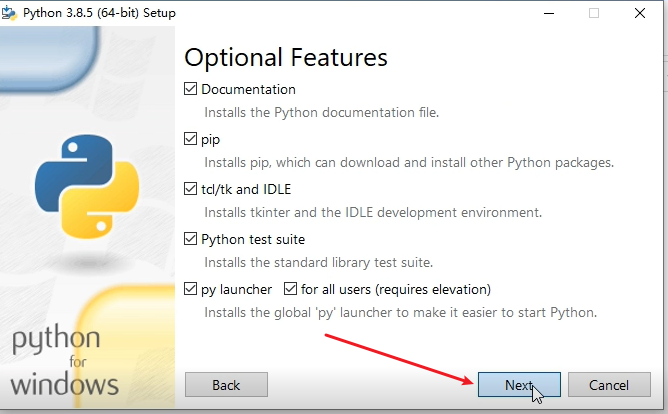668x414 pixels.
Task: Click 'Installs tkinter and the IDLE' description
Action: coord(373,212)
